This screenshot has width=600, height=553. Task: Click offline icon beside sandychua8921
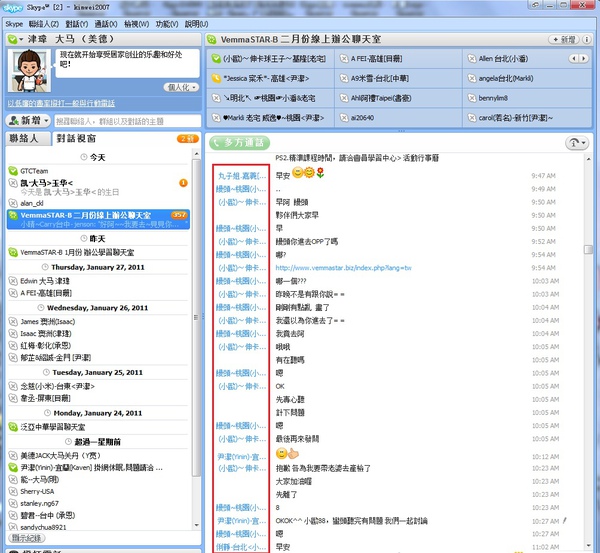[13, 527]
